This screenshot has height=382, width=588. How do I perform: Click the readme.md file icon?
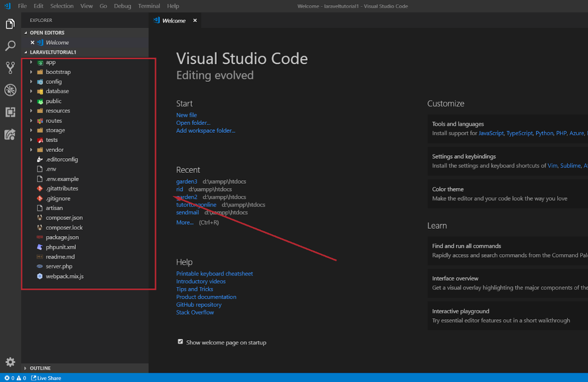pos(40,257)
